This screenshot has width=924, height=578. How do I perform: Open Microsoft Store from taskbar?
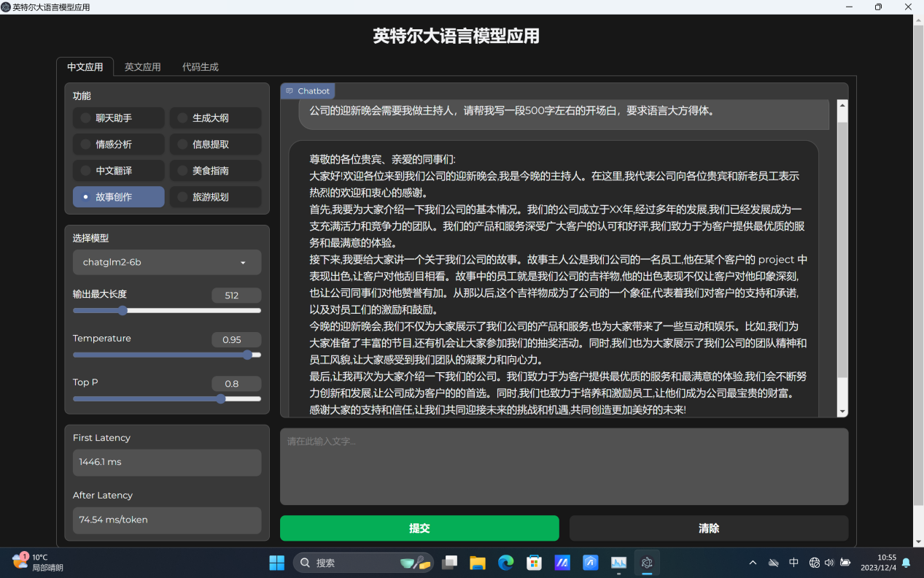coord(535,563)
